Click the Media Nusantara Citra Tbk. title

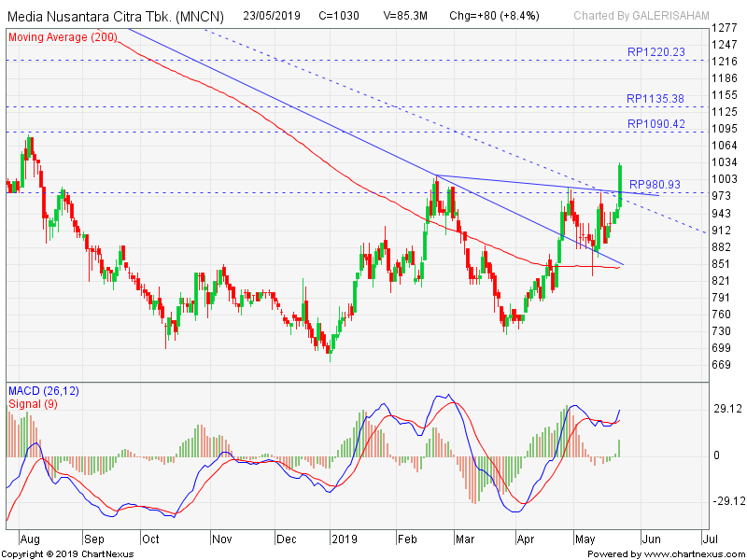click(116, 16)
